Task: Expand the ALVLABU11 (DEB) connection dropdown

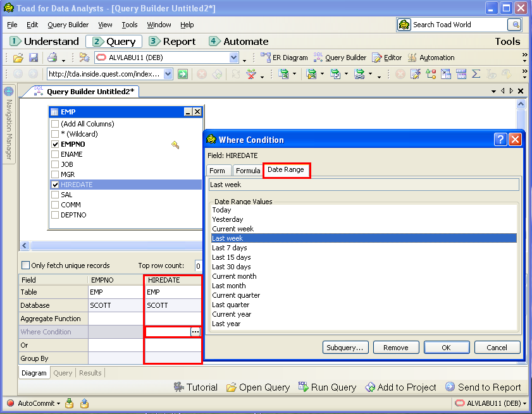Action: 233,58
